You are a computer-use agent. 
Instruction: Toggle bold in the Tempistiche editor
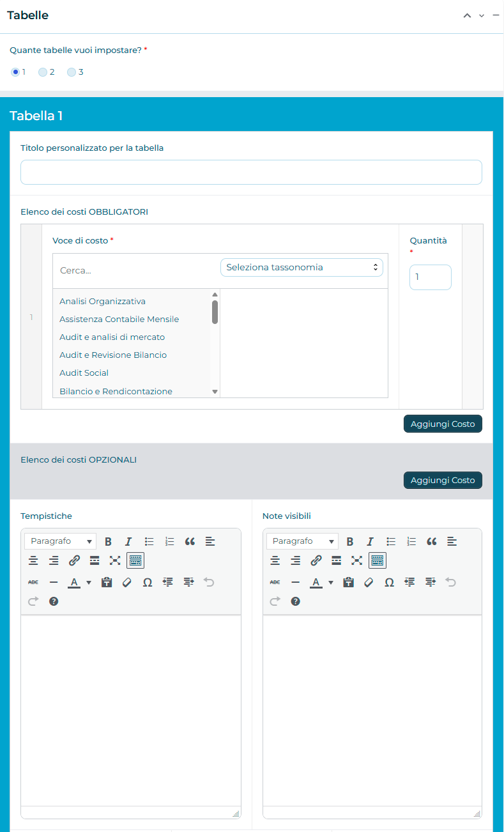[x=108, y=541]
